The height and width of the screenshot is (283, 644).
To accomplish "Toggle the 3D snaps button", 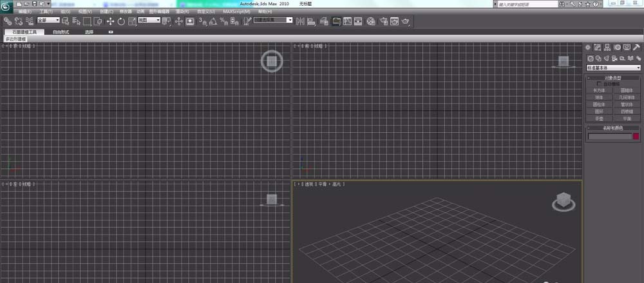I will point(202,21).
